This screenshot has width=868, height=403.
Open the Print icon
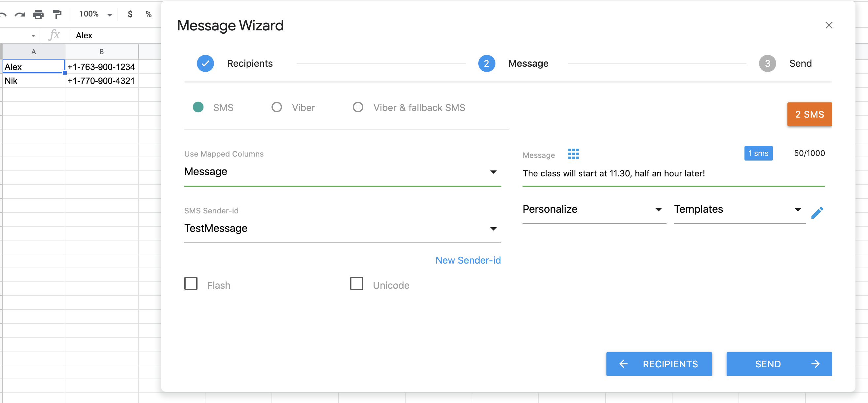(x=38, y=14)
